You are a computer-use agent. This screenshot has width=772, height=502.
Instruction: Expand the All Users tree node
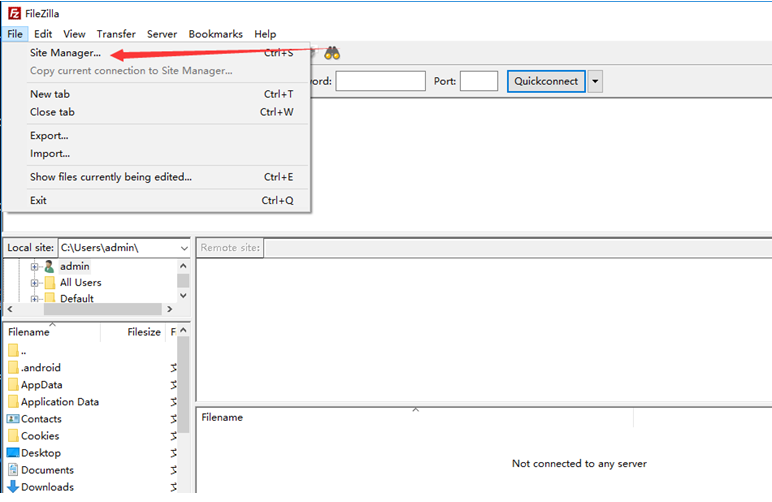pos(35,283)
